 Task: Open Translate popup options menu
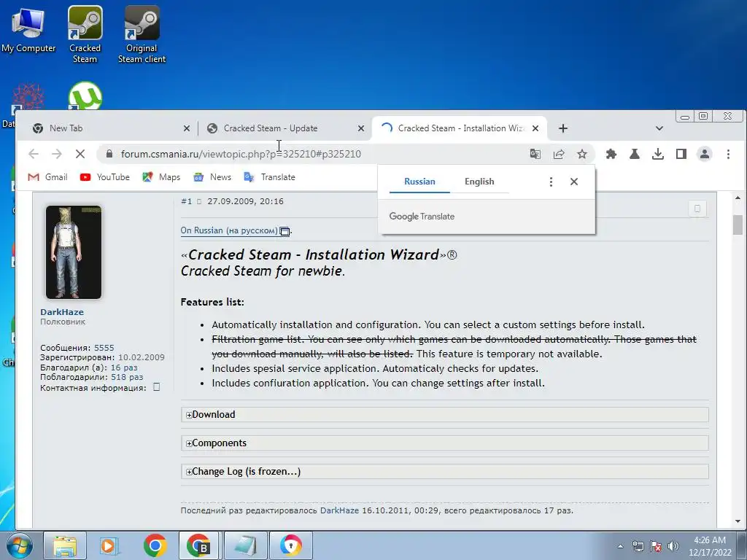pos(551,182)
